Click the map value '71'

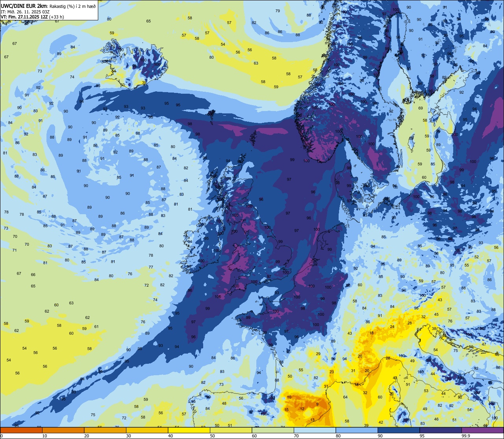pyautogui.click(x=15, y=250)
